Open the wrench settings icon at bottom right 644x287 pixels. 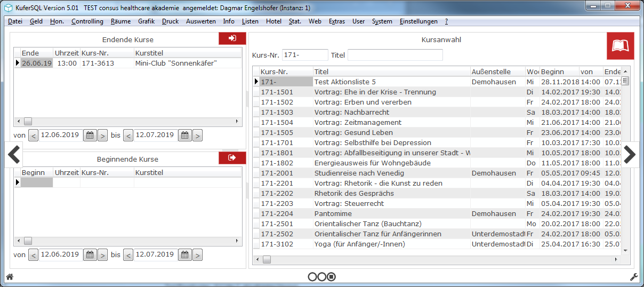point(634,277)
